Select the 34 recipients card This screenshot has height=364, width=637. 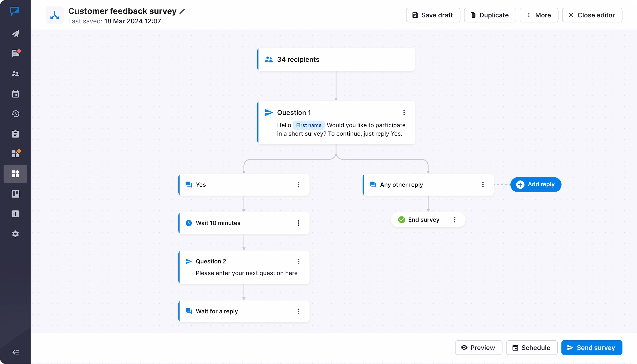336,59
